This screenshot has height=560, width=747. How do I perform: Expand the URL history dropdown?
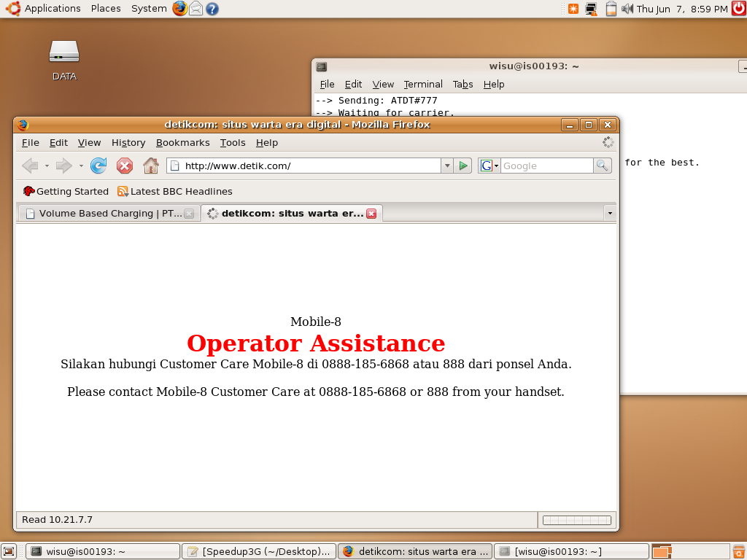(447, 166)
